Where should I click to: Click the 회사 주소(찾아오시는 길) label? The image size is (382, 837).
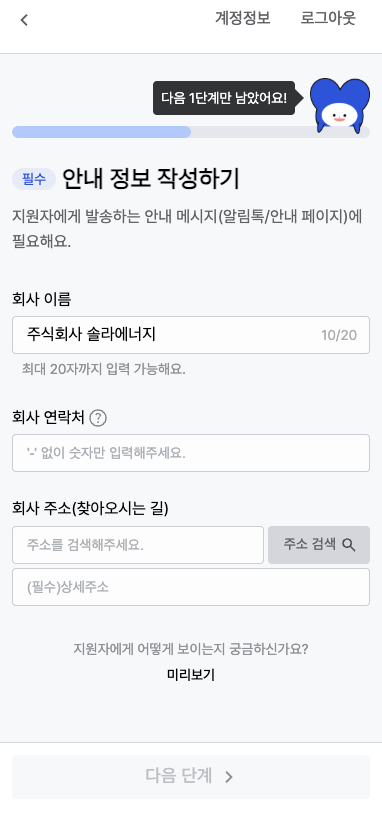[x=90, y=509]
